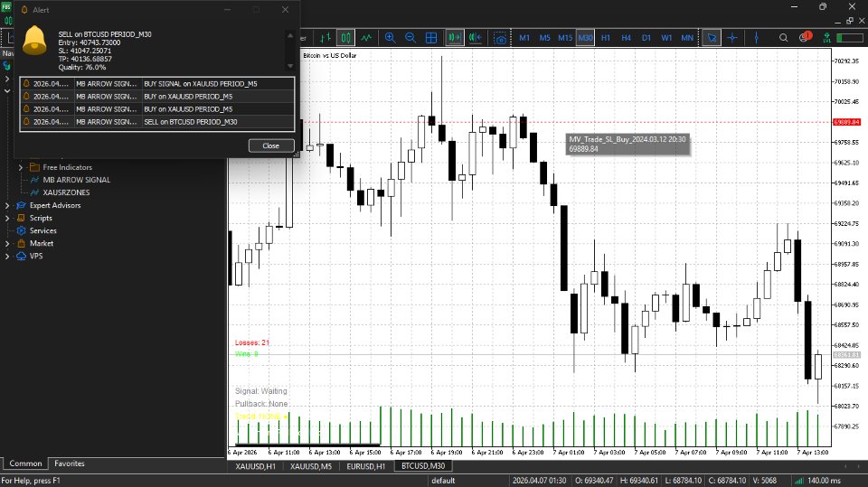868x487 pixels.
Task: Switch timeframe to M15
Action: [x=565, y=38]
